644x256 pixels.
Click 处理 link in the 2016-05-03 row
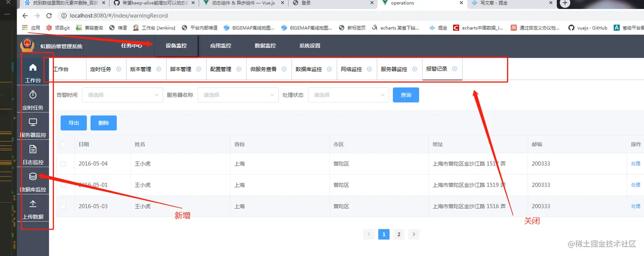coord(635,206)
